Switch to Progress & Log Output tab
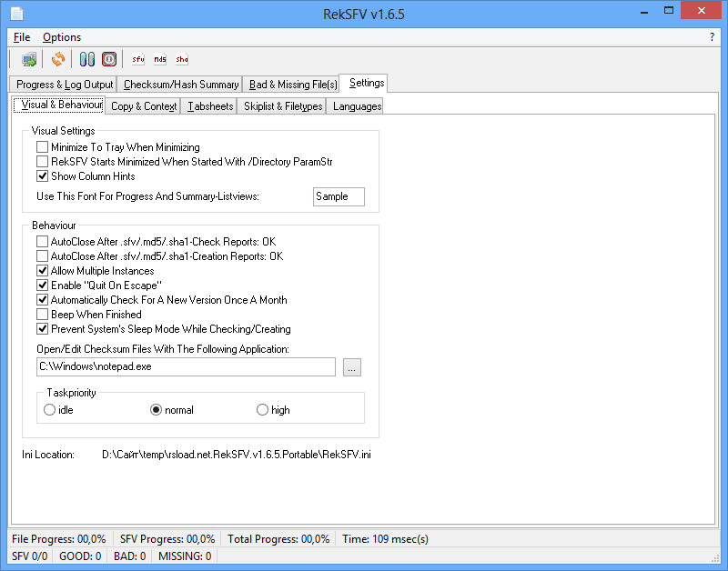Viewport: 728px width, 571px height. [x=64, y=85]
